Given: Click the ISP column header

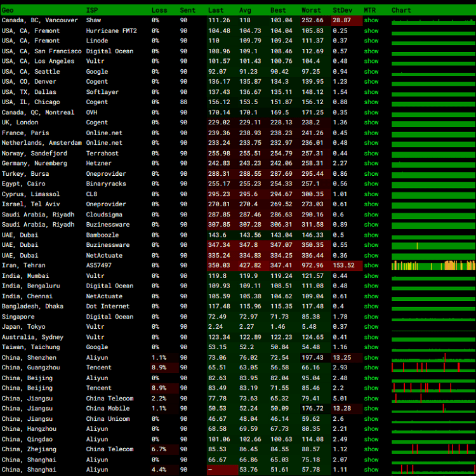Looking at the screenshot, I should click(91, 10).
